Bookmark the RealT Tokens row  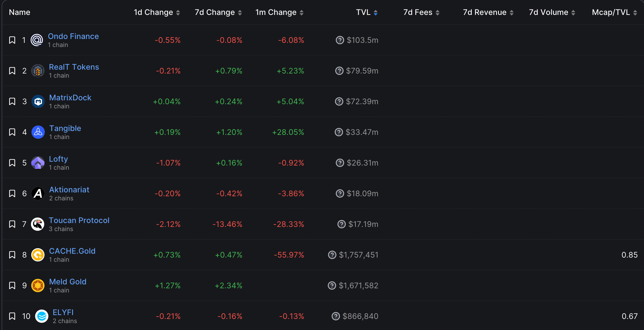pyautogui.click(x=12, y=71)
